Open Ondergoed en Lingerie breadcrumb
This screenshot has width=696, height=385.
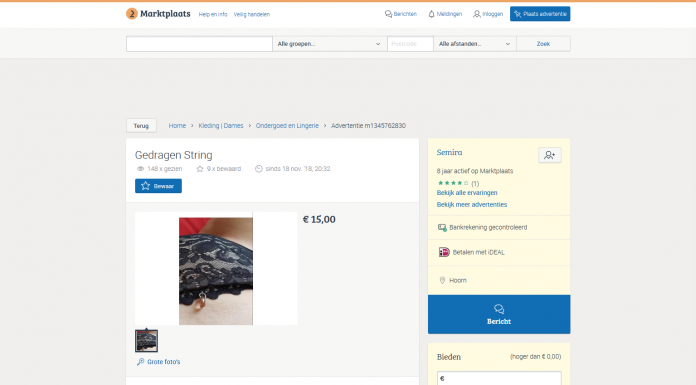(x=287, y=126)
